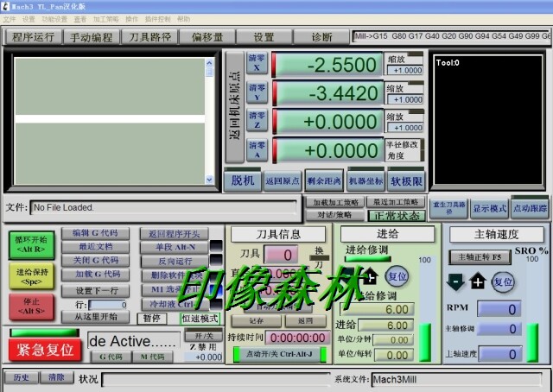The height and width of the screenshot is (392, 553).
Task: Toggle 点动跟踪 jog follow
Action: (x=530, y=208)
